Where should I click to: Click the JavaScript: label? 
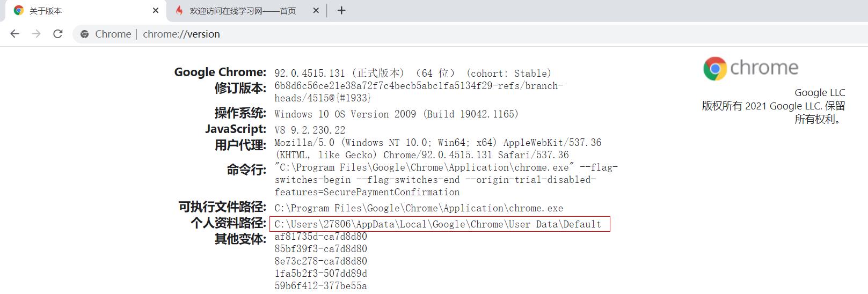(236, 129)
